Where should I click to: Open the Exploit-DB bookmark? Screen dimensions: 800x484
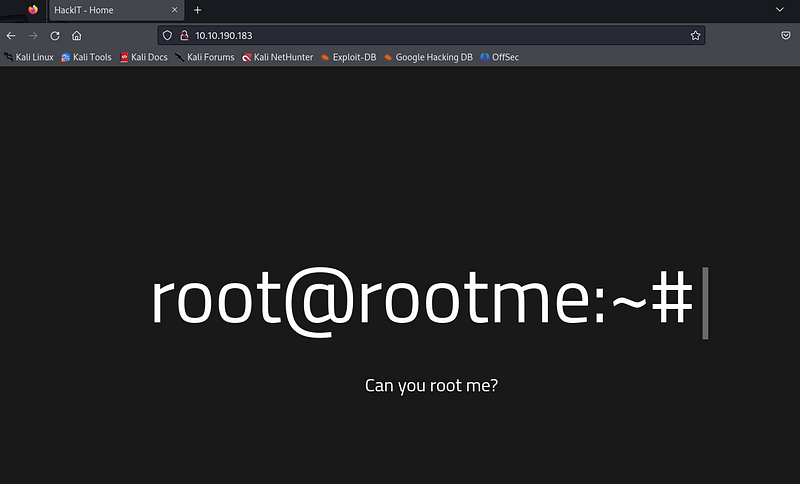pos(348,57)
